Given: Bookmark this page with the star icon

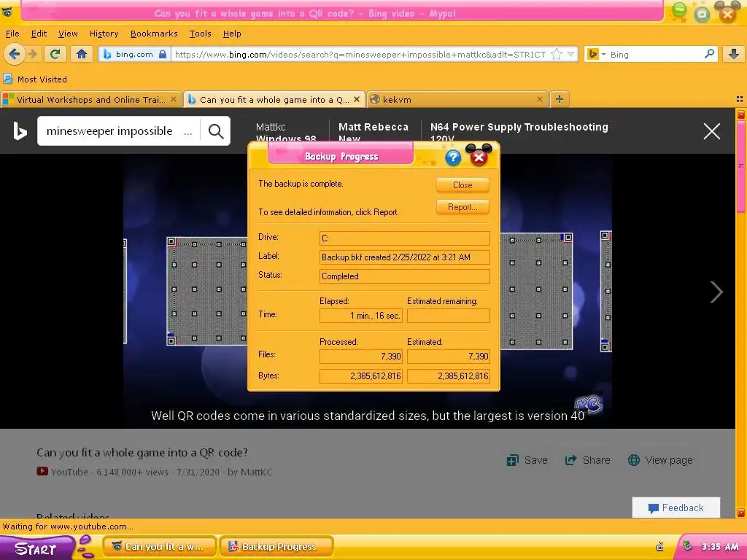Looking at the screenshot, I should 557,54.
